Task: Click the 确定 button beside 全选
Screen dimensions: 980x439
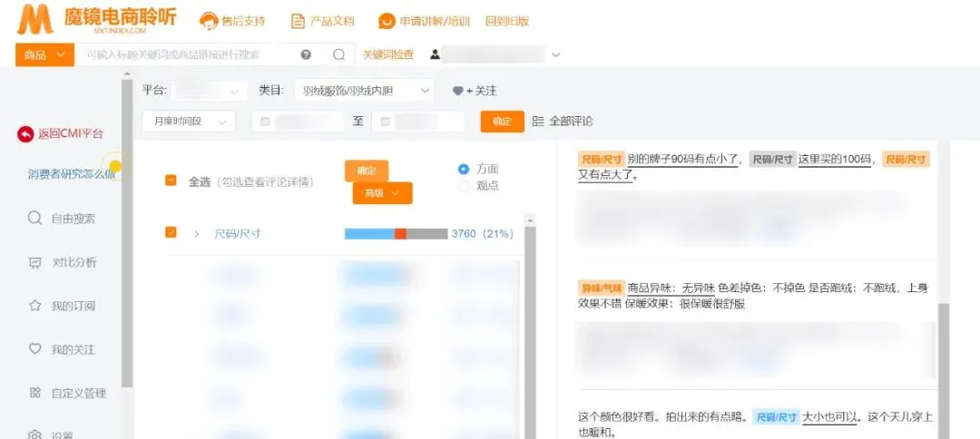Action: click(367, 171)
